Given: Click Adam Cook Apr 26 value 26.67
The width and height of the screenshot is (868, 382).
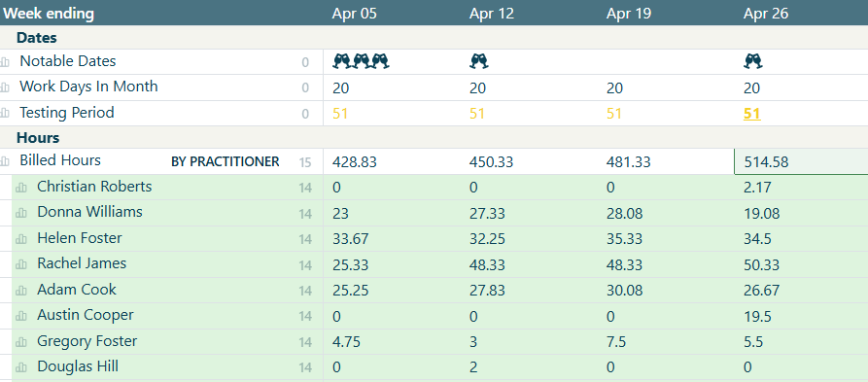Looking at the screenshot, I should [762, 291].
